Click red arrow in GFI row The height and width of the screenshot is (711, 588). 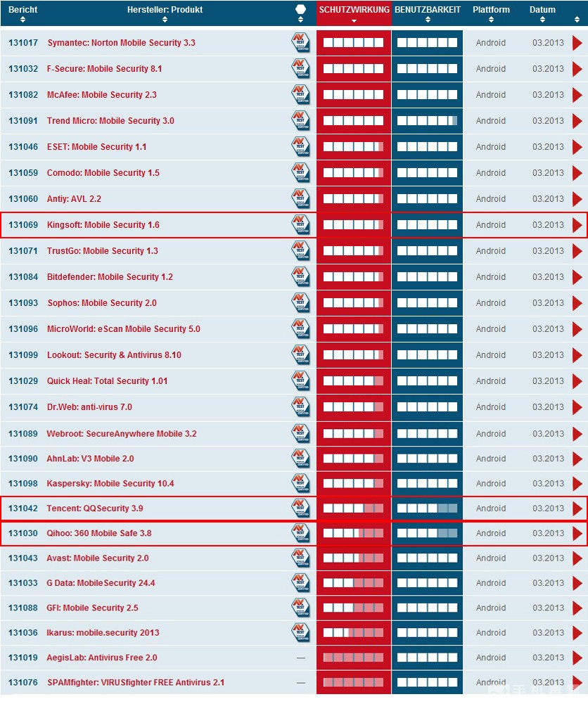577,608
